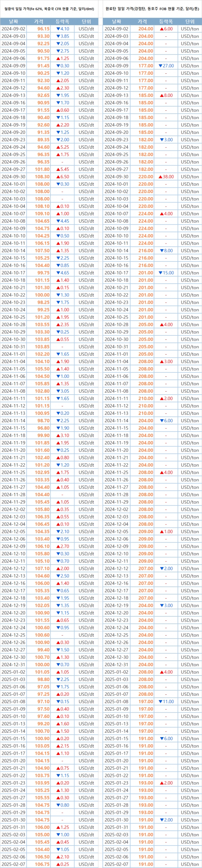The width and height of the screenshot is (202, 868).
Task: Select coking coal change ▲2.00 on 2024-11-11
Action: coord(166,399)
